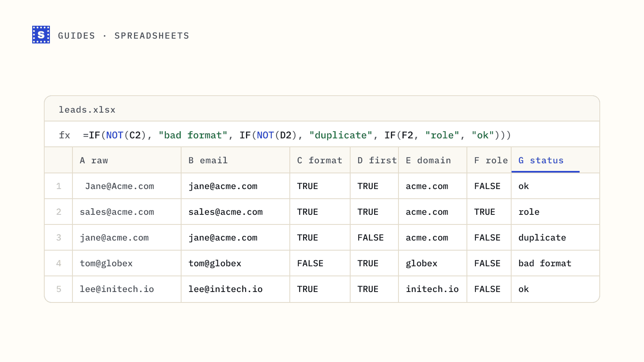The image size is (644, 362).
Task: Select column header B email
Action: (x=235, y=160)
